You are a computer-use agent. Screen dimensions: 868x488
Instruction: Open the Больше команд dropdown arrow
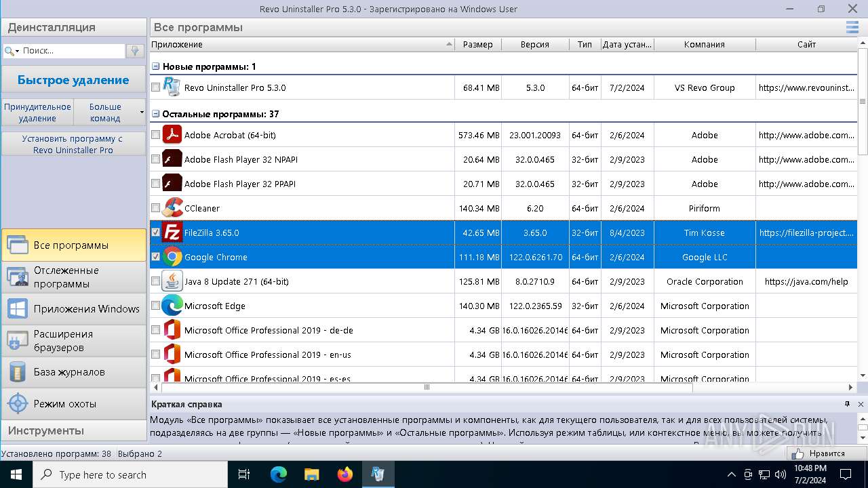[x=142, y=112]
